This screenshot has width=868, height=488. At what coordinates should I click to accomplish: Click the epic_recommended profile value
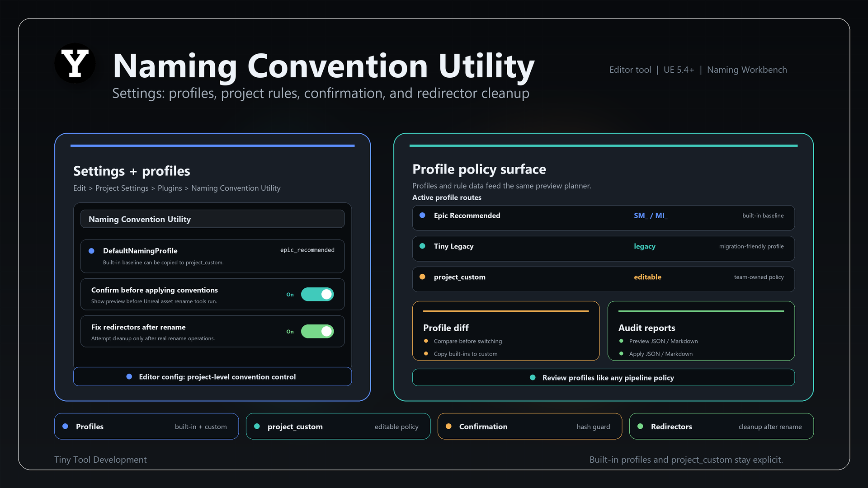click(307, 250)
